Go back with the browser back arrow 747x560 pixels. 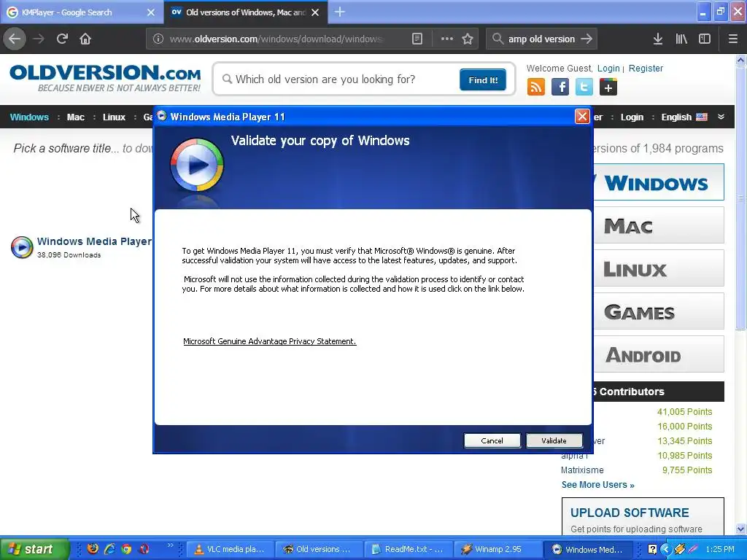15,39
